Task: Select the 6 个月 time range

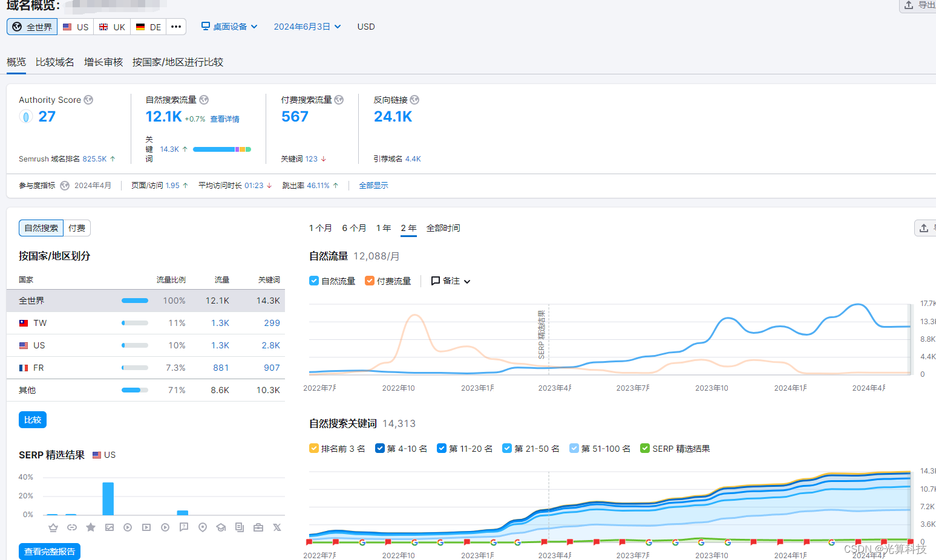Action: coord(354,228)
